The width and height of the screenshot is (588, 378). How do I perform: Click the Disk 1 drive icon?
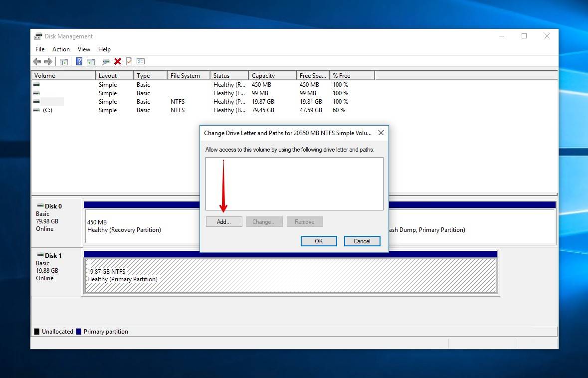[39, 255]
